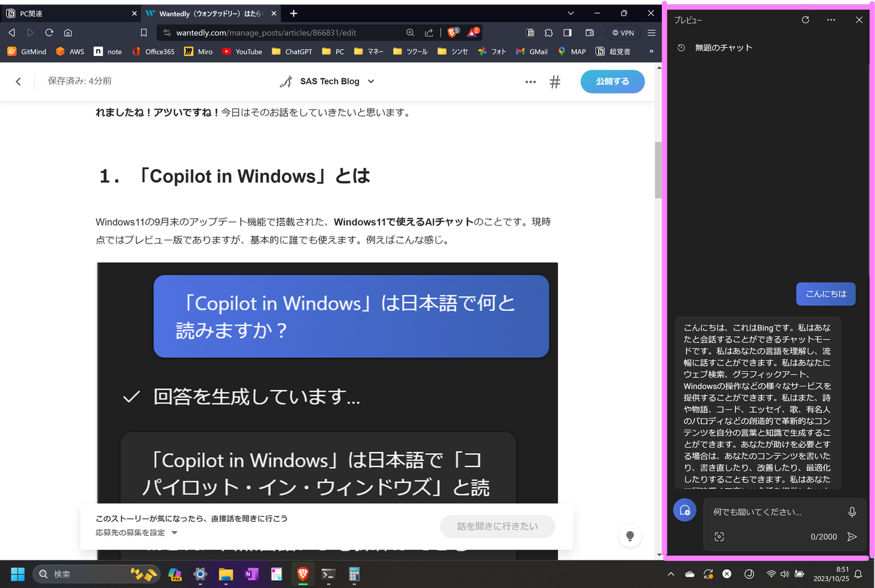875x588 pixels.
Task: Refresh the Copilot preview chat
Action: pos(806,20)
